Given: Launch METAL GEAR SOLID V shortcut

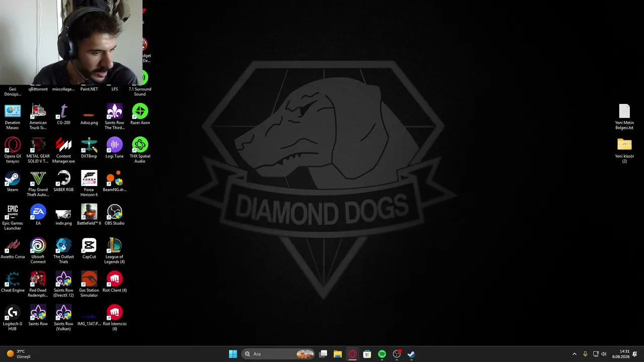Looking at the screenshot, I should pos(38,150).
